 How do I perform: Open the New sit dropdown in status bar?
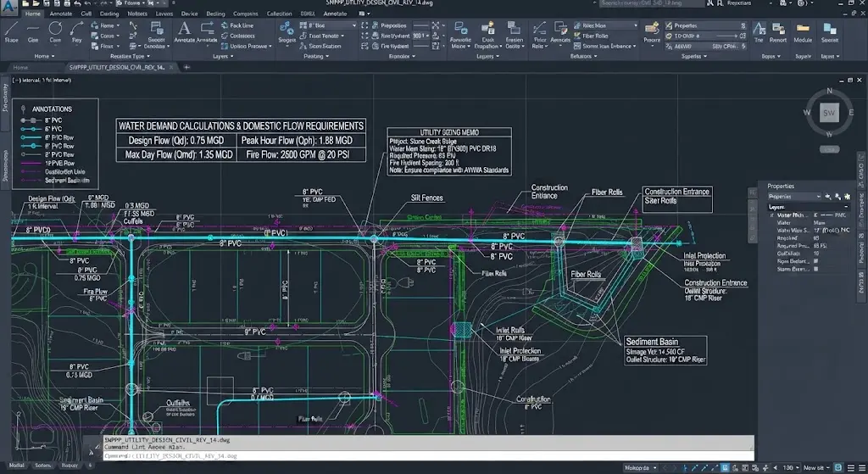tap(816, 468)
